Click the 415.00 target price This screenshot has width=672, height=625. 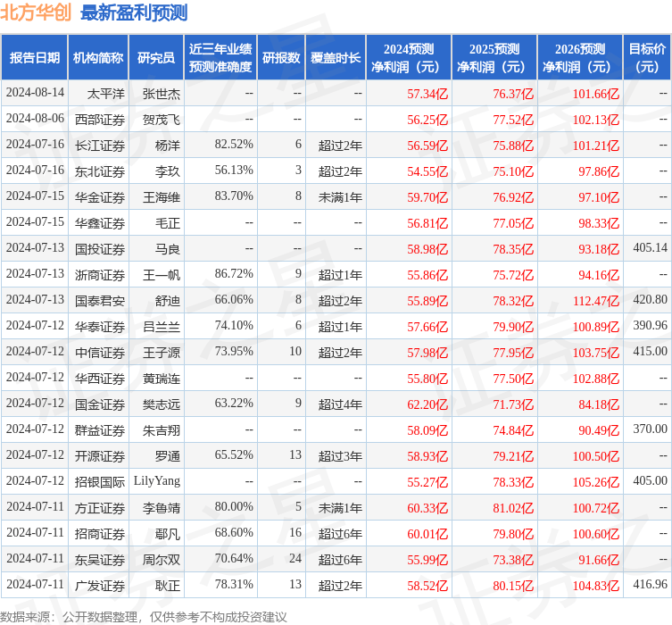(651, 352)
